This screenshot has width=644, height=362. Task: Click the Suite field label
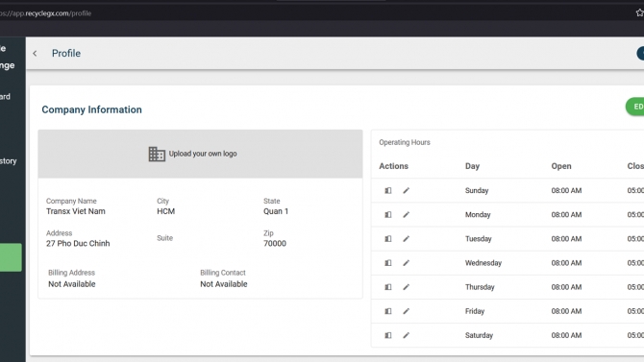pos(164,238)
